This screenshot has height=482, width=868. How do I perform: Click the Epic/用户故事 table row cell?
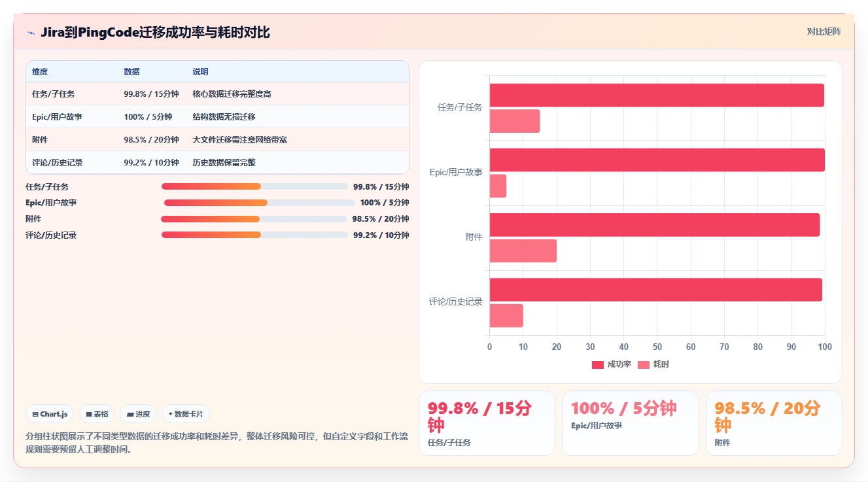pyautogui.click(x=57, y=117)
